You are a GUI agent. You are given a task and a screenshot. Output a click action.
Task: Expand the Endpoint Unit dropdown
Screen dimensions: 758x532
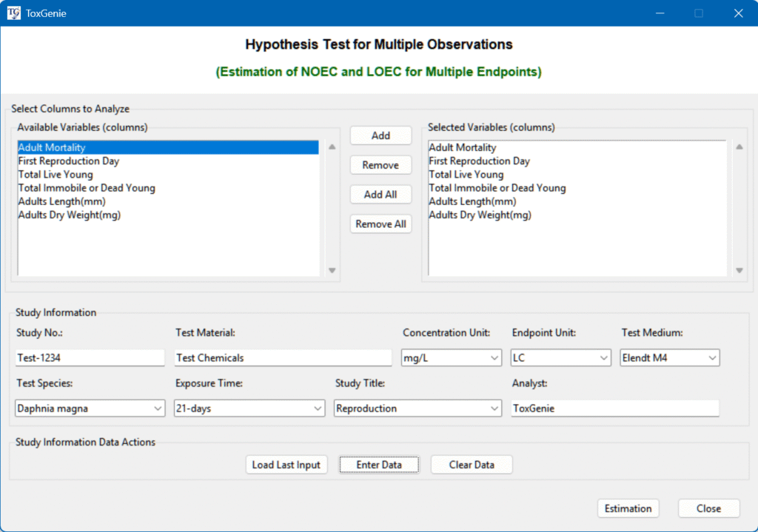point(560,358)
